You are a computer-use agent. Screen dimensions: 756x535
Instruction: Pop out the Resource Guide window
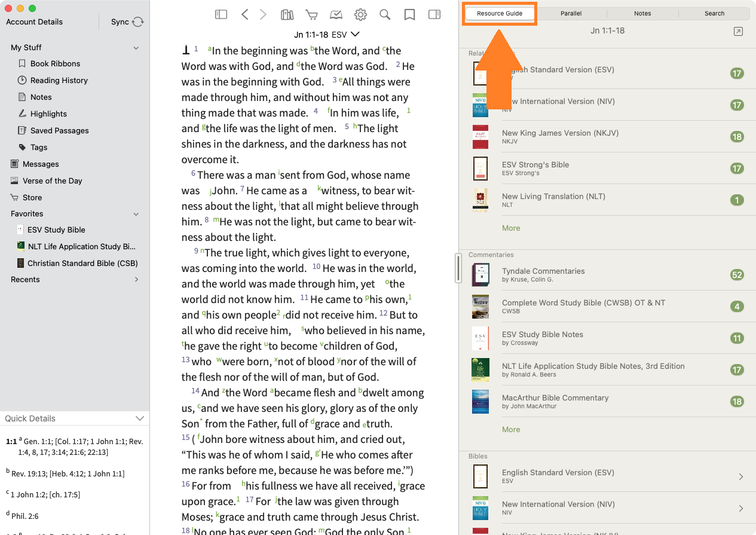(738, 31)
